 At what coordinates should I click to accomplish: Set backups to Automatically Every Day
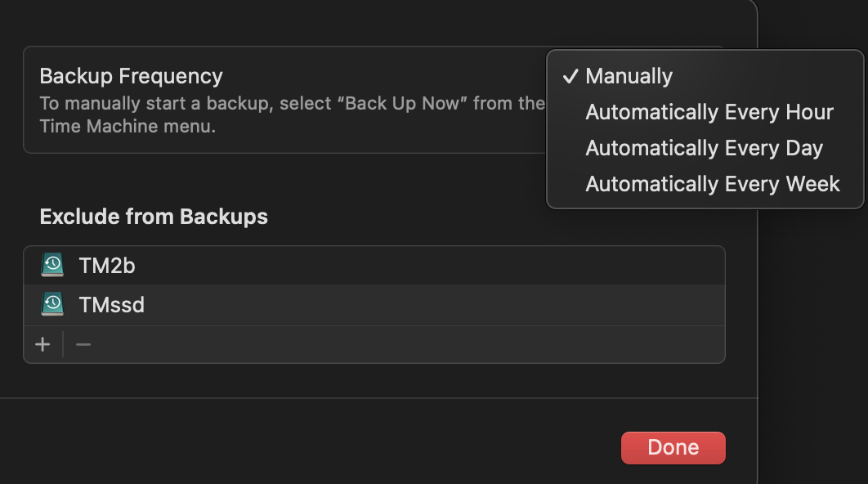(x=704, y=148)
